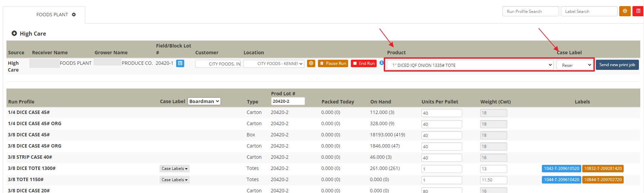Image resolution: width=644 pixels, height=193 pixels.
Task: Open FOODS PLANT tab gear settings
Action: click(x=74, y=15)
